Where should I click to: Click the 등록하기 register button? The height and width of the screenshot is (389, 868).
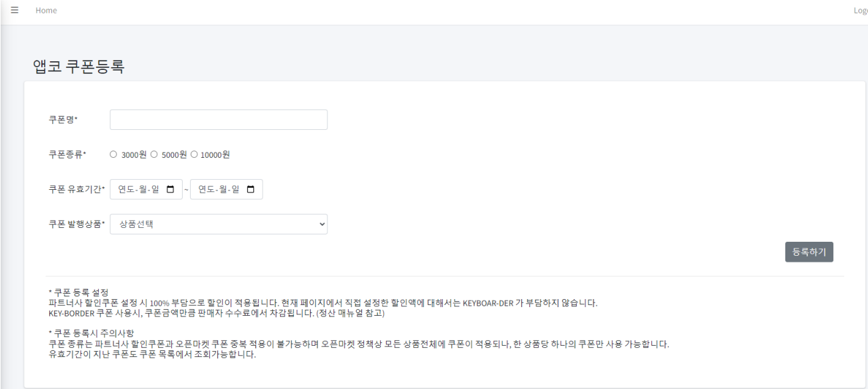pyautogui.click(x=809, y=251)
